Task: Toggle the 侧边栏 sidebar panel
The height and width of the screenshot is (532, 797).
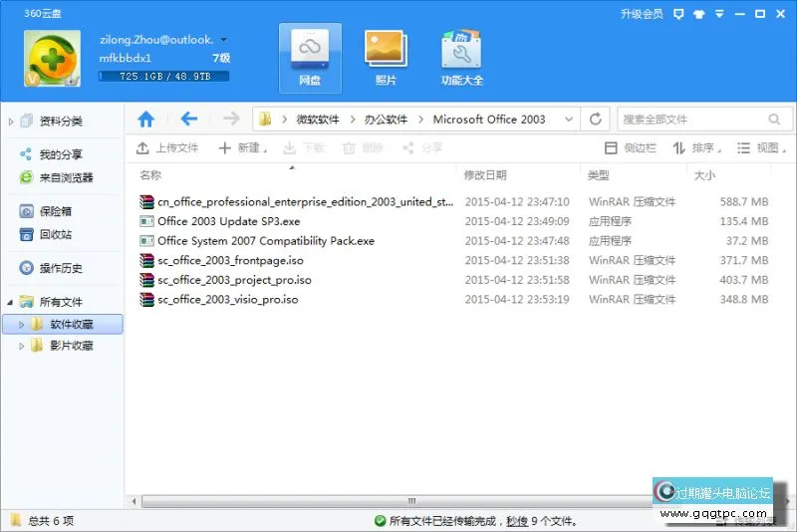Action: pos(631,147)
